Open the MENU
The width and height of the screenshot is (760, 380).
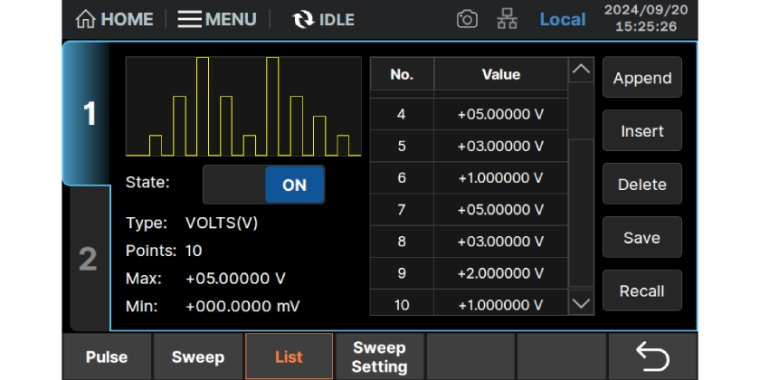[217, 19]
